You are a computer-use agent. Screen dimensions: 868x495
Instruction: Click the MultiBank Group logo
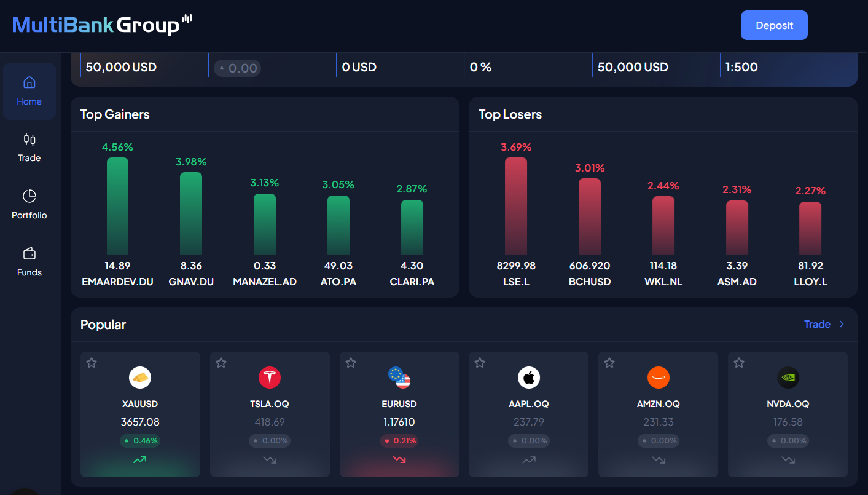(x=103, y=25)
